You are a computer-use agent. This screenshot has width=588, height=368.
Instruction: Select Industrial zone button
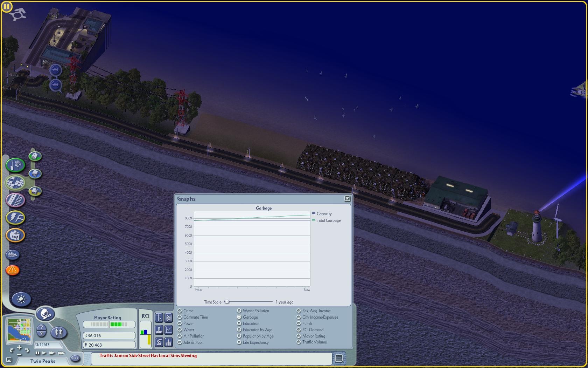coord(35,191)
